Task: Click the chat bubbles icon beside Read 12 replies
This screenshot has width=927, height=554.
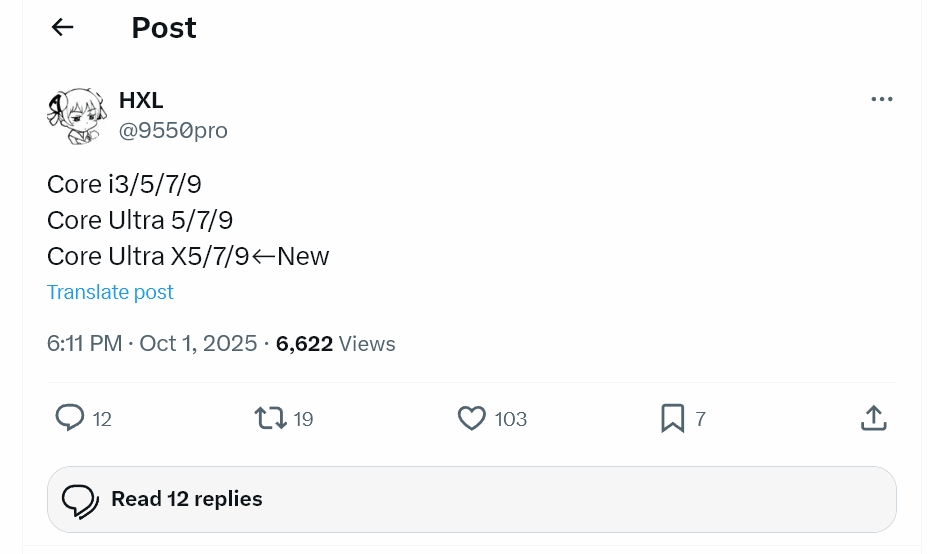Action: point(80,500)
